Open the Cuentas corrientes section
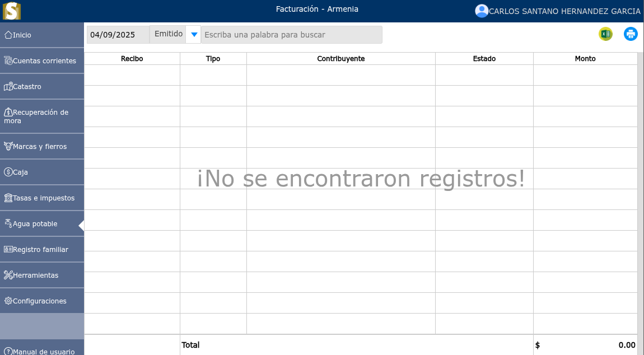Image resolution: width=644 pixels, height=355 pixels. 42,60
